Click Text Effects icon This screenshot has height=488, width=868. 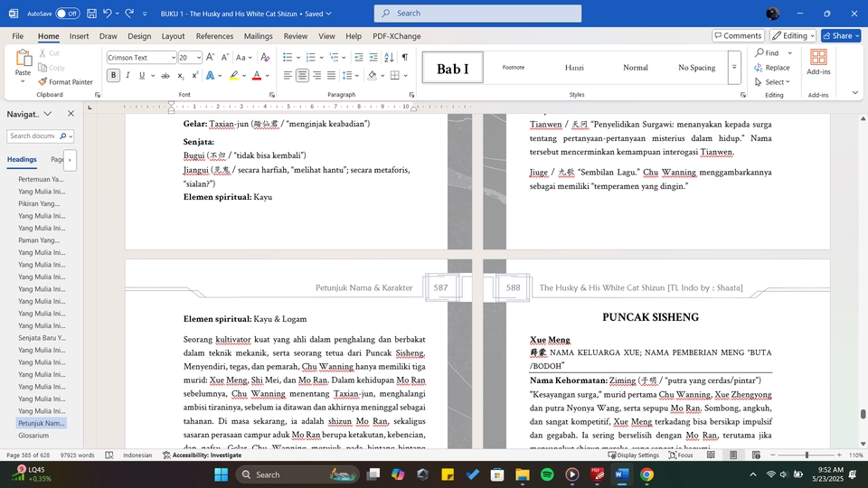(x=211, y=75)
